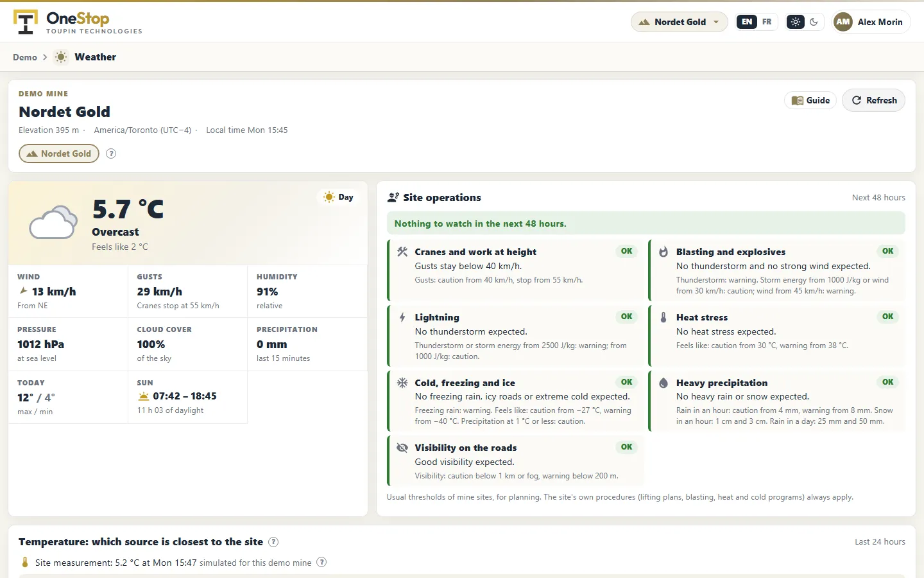This screenshot has width=924, height=578.
Task: Open Alex Morin user menu
Action: [x=871, y=22]
